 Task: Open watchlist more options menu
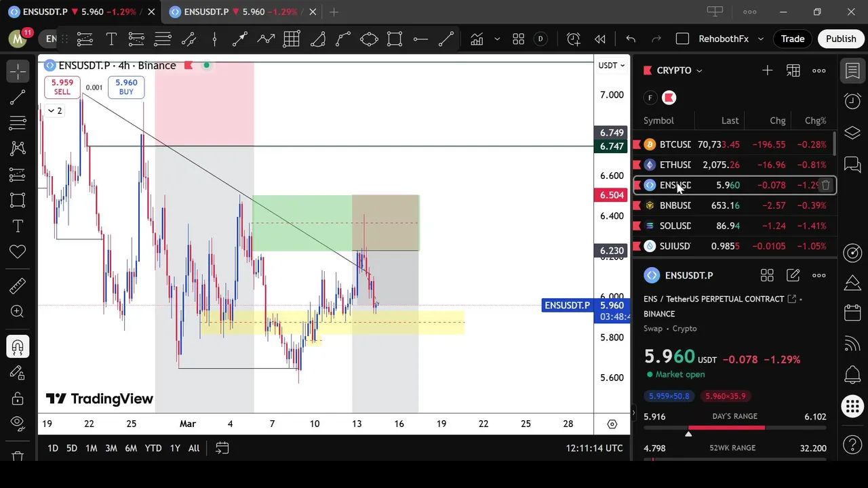[818, 70]
